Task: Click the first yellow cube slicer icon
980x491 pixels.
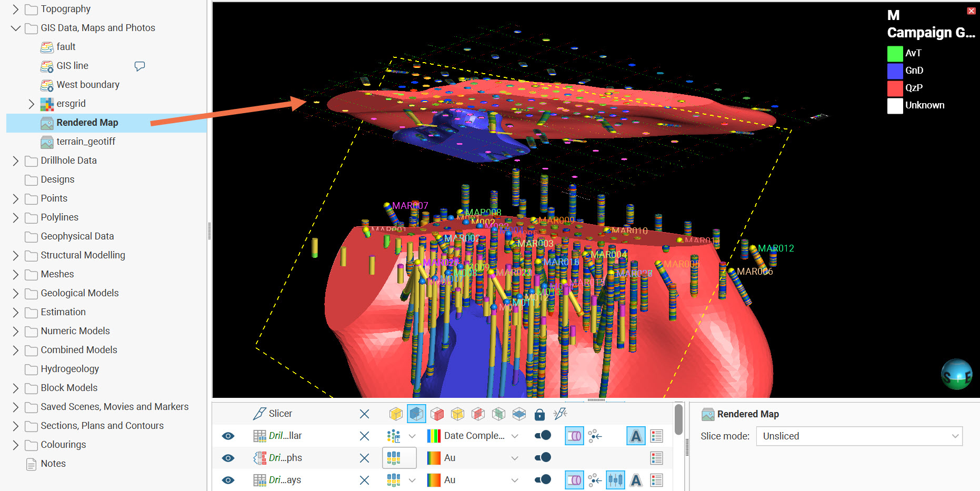Action: tap(396, 414)
